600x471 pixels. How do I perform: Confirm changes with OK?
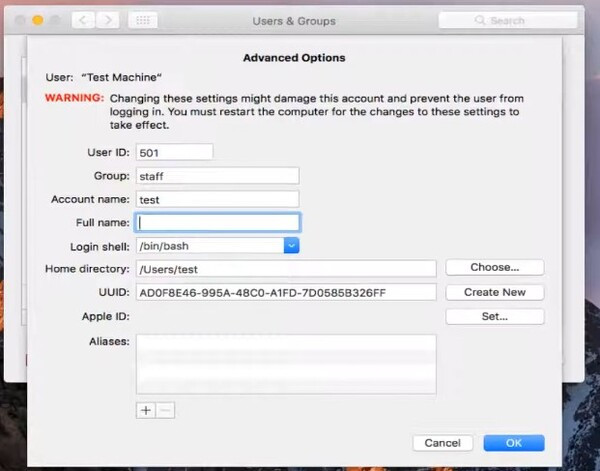(514, 443)
